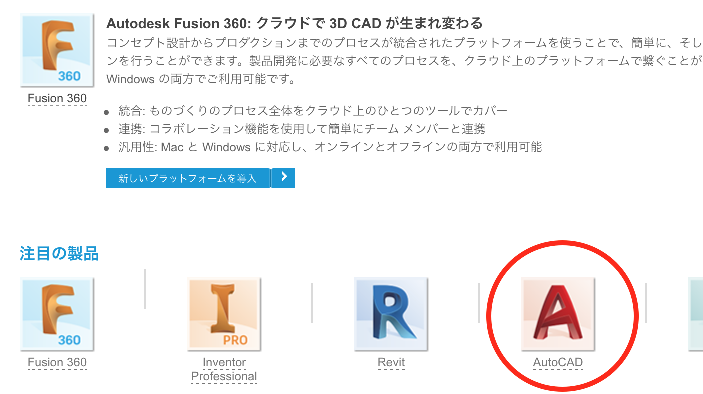Screen dimensions: 703x394
Task: Click the bullet text starting with 連携:
Action: click(301, 129)
